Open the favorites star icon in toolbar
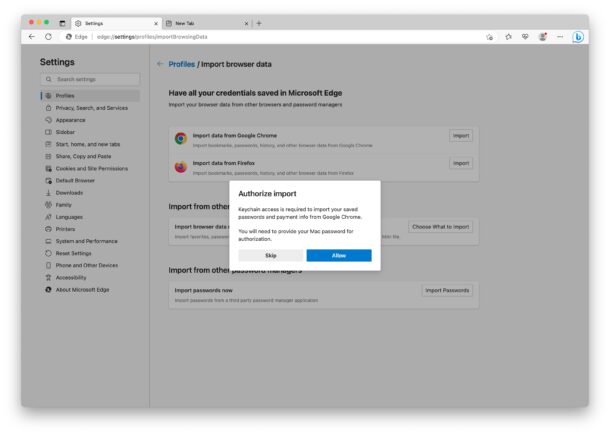 pos(508,37)
